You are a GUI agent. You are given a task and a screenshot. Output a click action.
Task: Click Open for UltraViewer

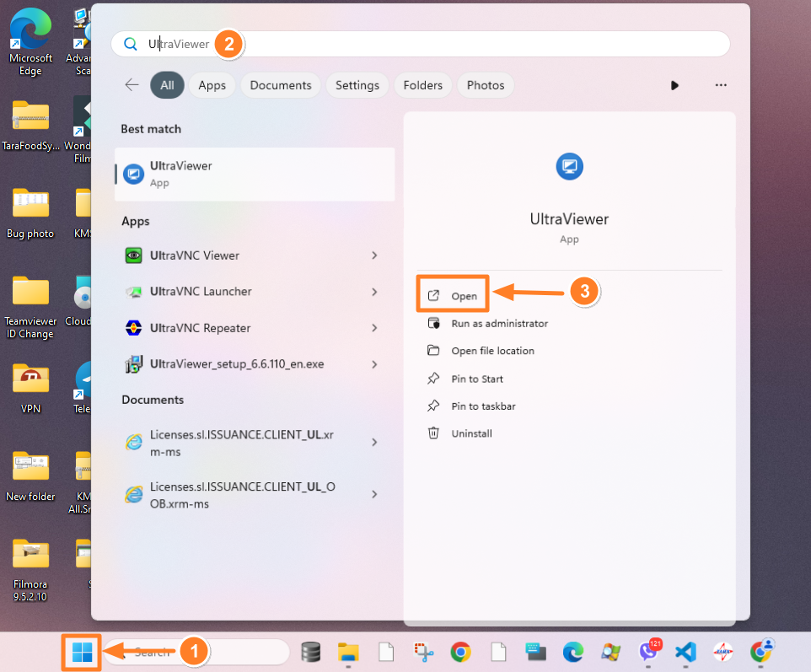pos(453,296)
